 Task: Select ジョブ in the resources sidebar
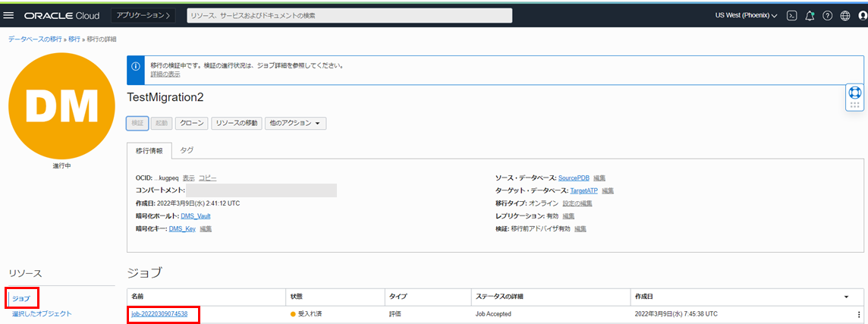pyautogui.click(x=20, y=298)
